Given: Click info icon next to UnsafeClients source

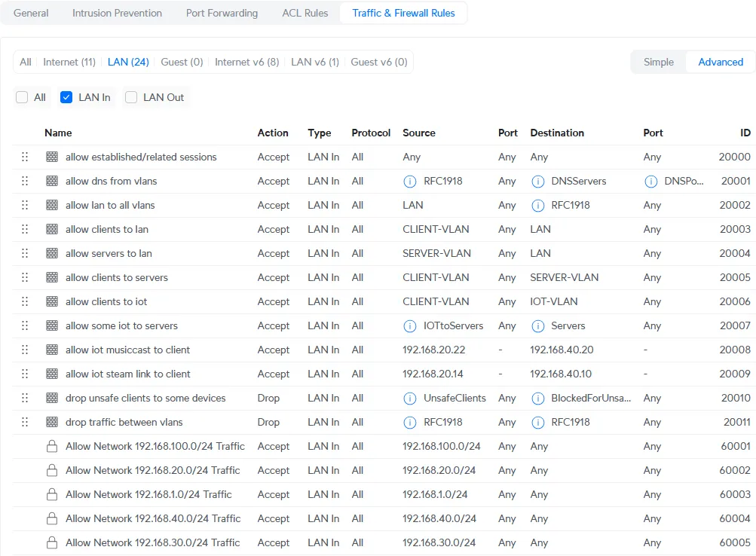Looking at the screenshot, I should pyautogui.click(x=410, y=398).
